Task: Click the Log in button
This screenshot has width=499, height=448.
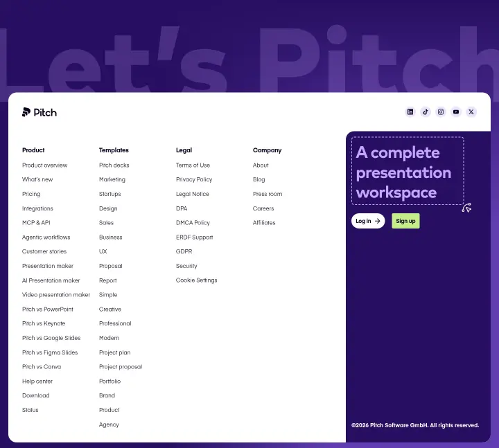Action: (x=368, y=221)
